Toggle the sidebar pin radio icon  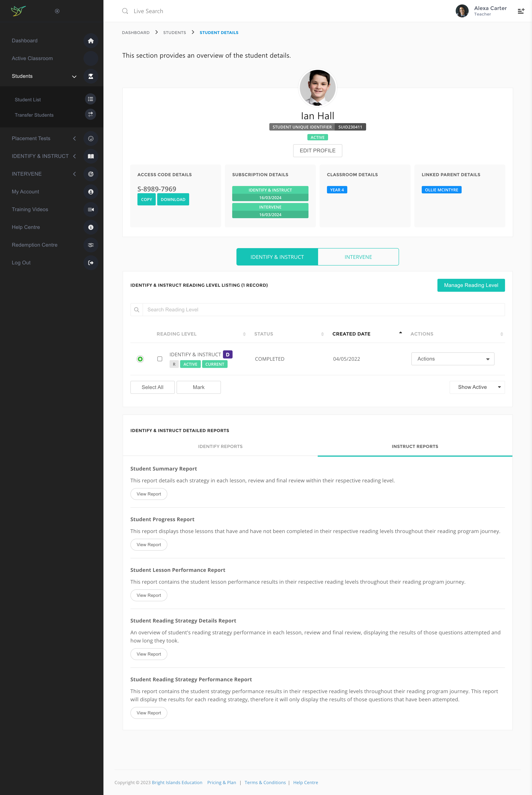coord(57,11)
